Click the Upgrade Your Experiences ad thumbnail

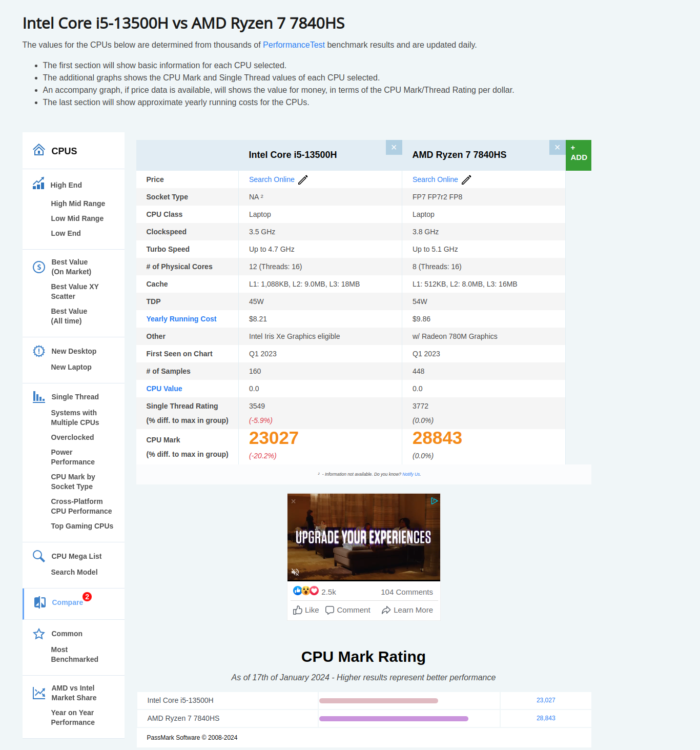(x=363, y=537)
